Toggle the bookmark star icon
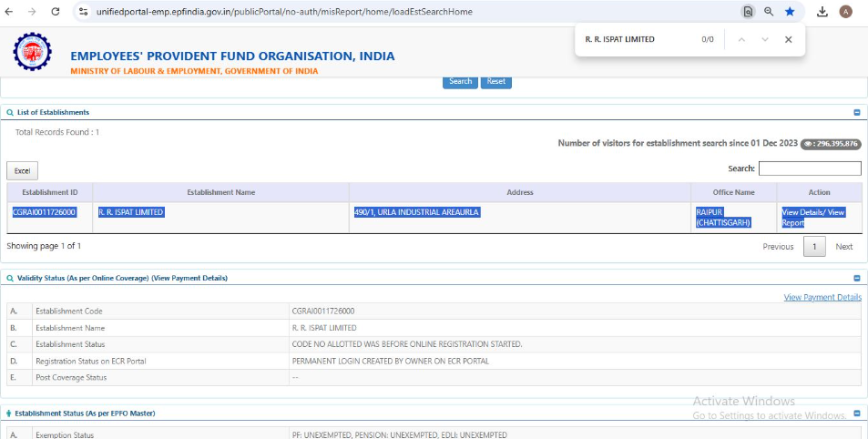Image resolution: width=868 pixels, height=439 pixels. pyautogui.click(x=790, y=11)
